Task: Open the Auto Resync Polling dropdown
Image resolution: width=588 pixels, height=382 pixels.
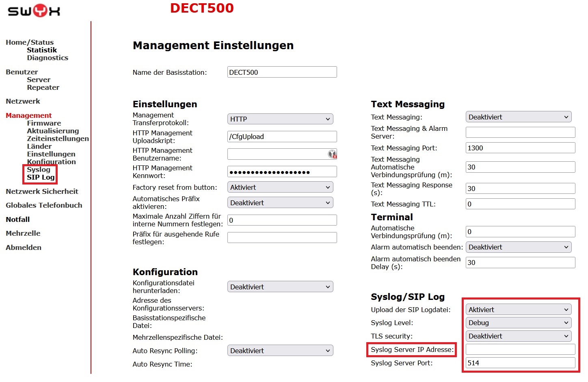Action: click(279, 350)
